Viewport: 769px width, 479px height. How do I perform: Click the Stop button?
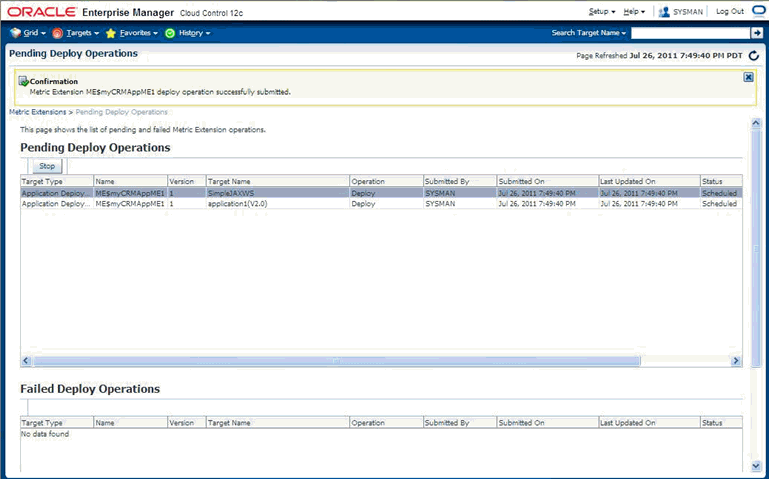pos(47,166)
